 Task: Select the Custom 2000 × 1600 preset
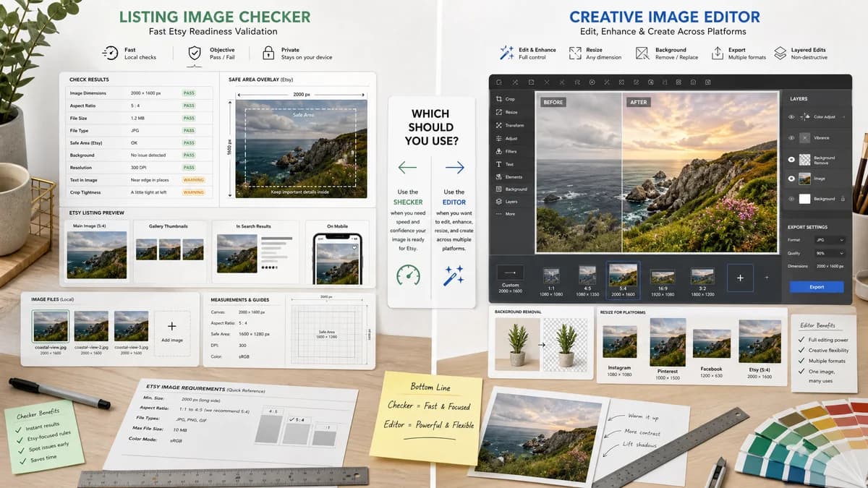click(510, 279)
